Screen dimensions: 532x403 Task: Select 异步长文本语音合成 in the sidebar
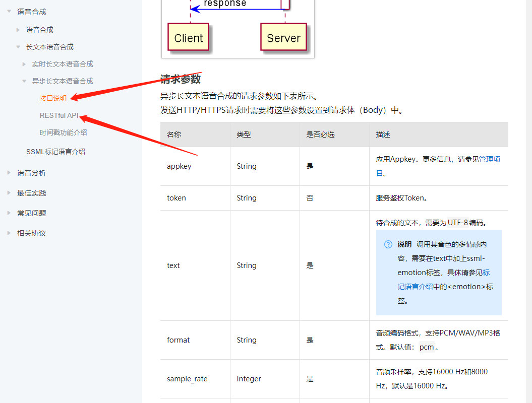click(63, 81)
